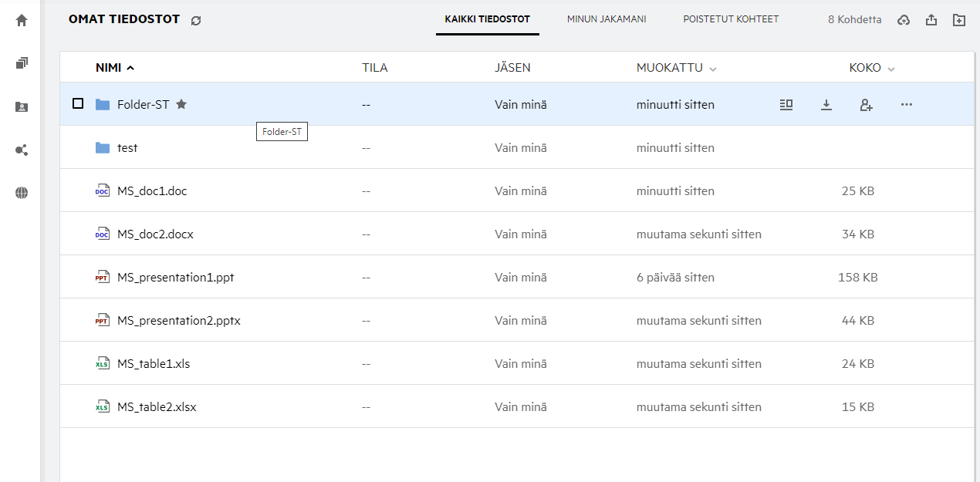Switch to Poistetut Kohteet tab

point(731,19)
